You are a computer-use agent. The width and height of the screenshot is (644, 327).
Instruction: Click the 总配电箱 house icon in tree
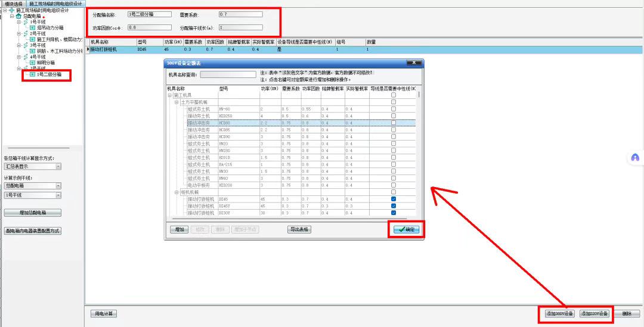tap(18, 16)
